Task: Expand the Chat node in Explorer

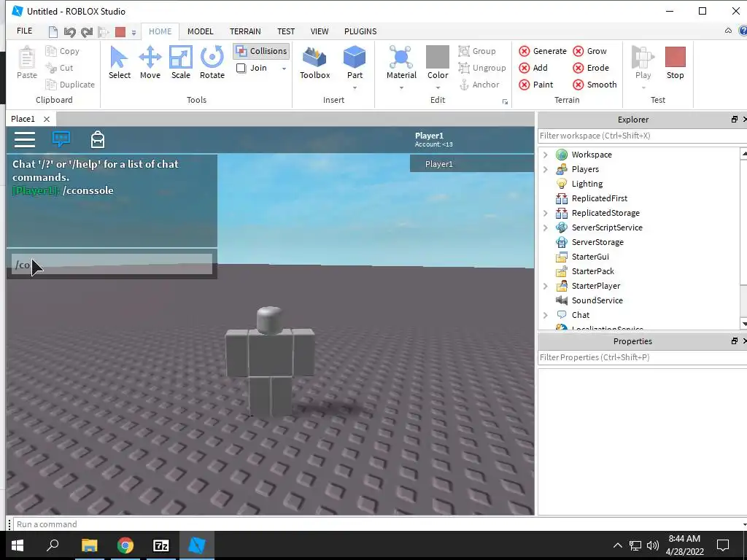Action: pos(546,315)
